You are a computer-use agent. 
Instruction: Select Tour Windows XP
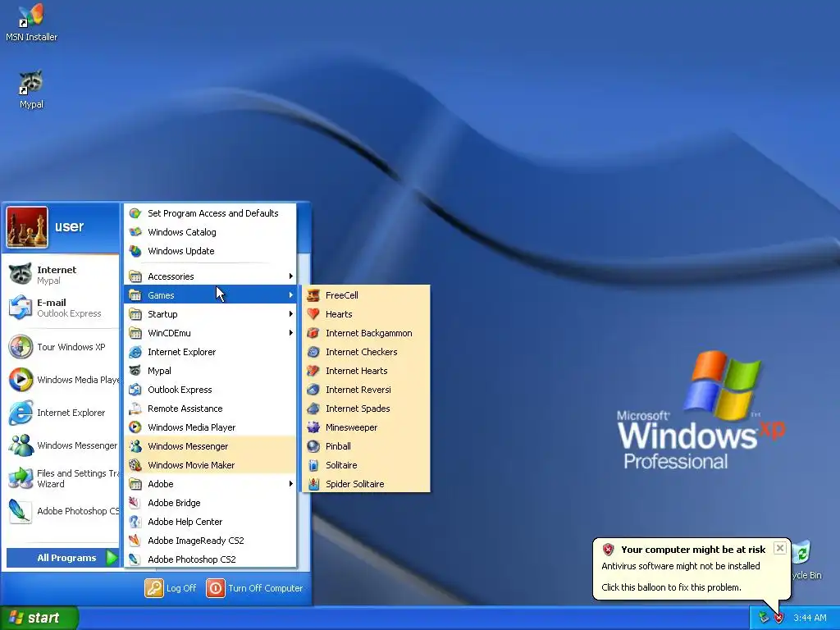pos(61,347)
